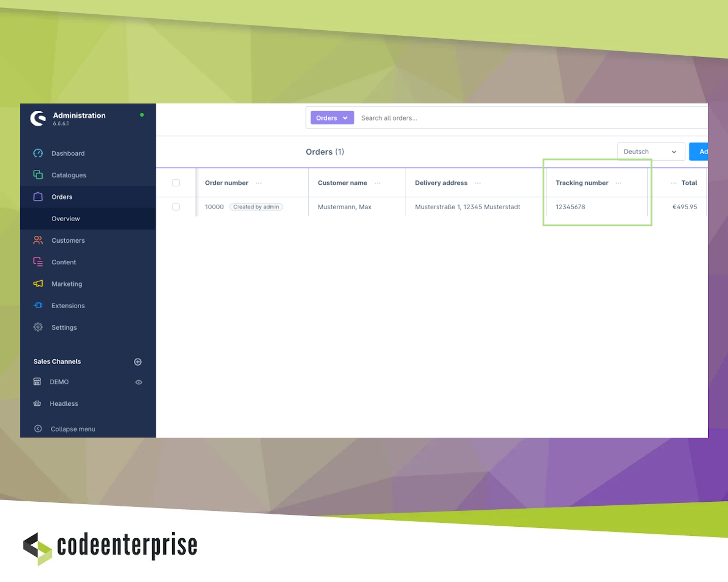Viewport: 728px width, 582px height.
Task: Click the DEMO sales channel item
Action: [x=59, y=381]
